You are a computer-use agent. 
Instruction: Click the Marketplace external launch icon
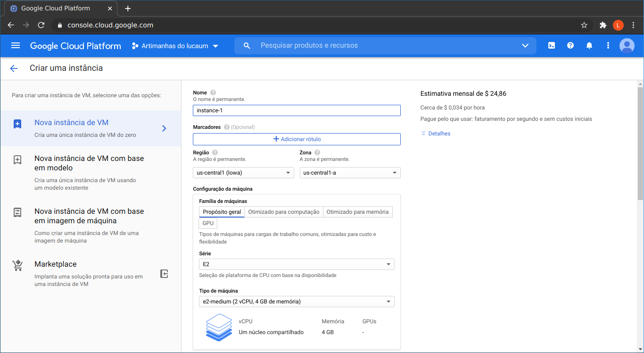click(x=164, y=274)
